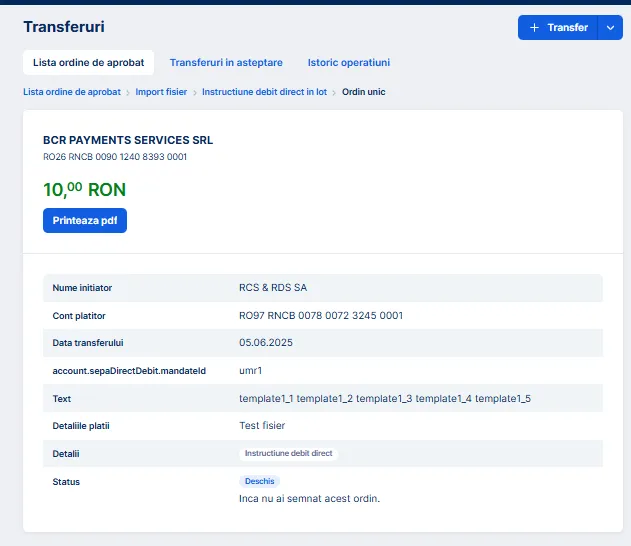Click the Deschis status badge
Image resolution: width=631 pixels, height=546 pixels.
point(259,481)
